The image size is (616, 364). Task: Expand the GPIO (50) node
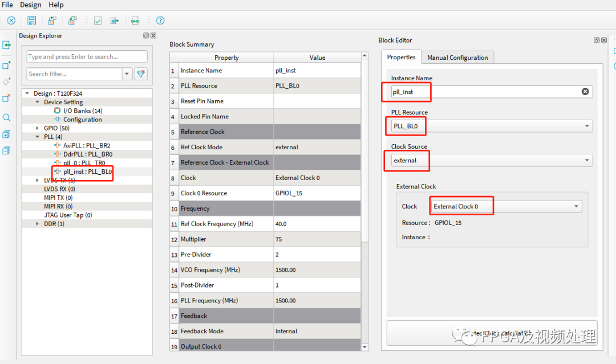37,128
